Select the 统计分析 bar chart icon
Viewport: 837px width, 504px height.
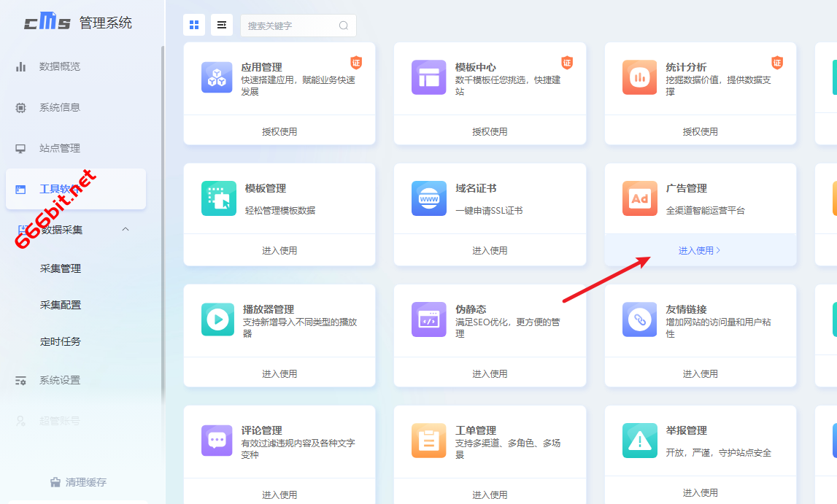pos(639,77)
